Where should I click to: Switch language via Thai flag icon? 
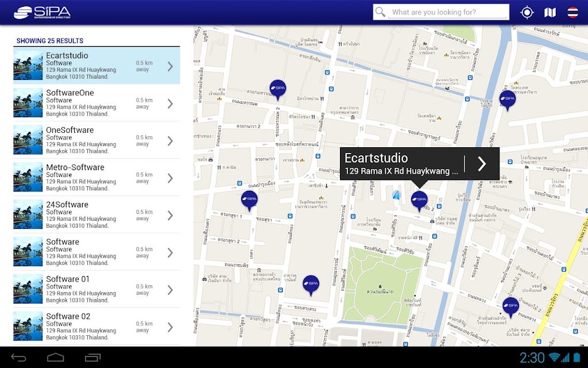(x=572, y=13)
